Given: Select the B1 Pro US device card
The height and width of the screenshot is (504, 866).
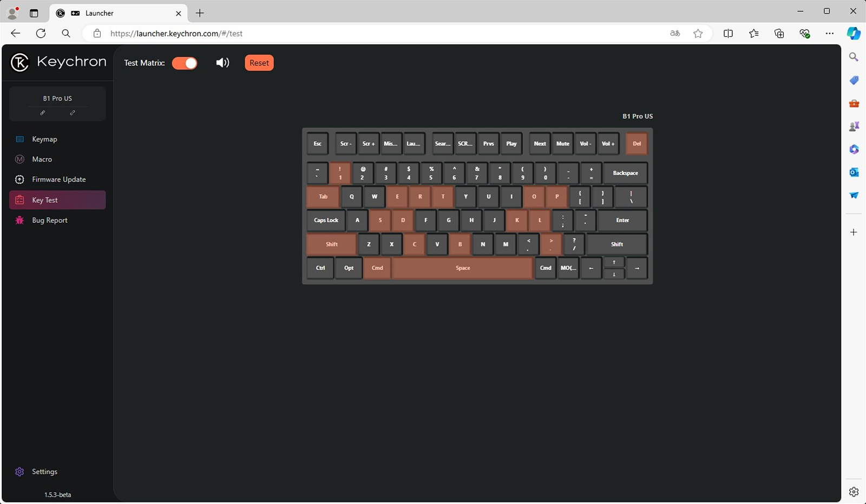Looking at the screenshot, I should 57,104.
